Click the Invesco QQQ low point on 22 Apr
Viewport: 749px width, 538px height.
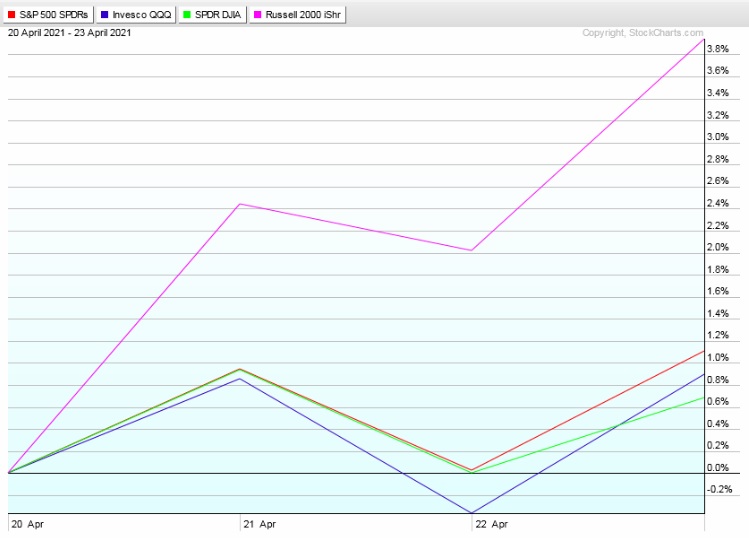[x=472, y=513]
